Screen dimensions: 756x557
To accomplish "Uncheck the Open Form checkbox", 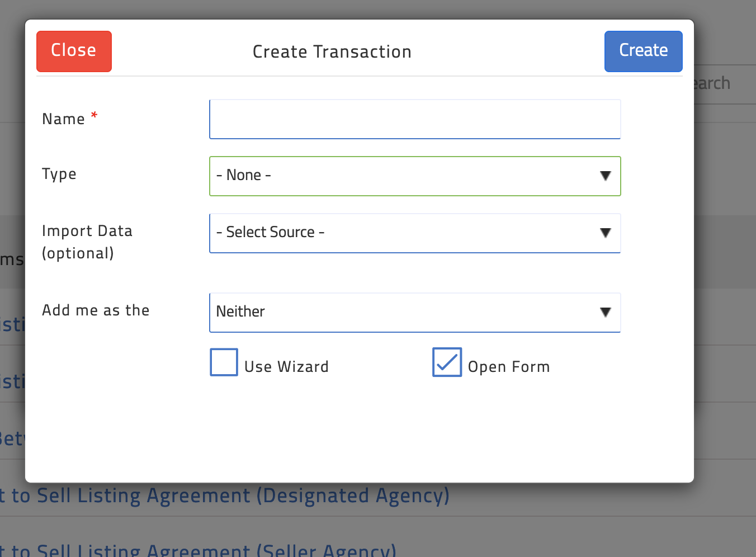I will (x=447, y=362).
